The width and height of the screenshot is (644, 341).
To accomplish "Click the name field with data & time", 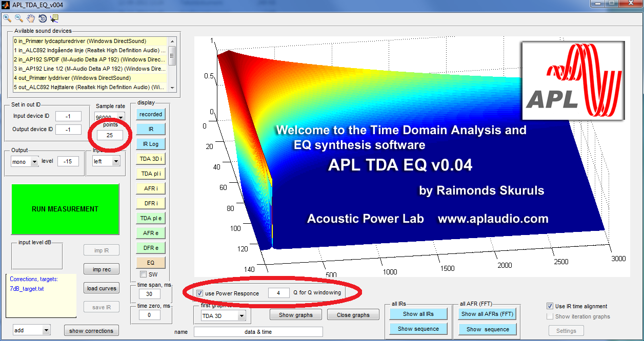I will pos(258,332).
